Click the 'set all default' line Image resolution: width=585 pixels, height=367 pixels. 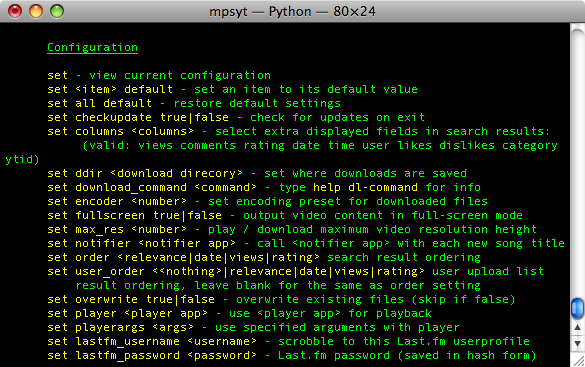[194, 103]
